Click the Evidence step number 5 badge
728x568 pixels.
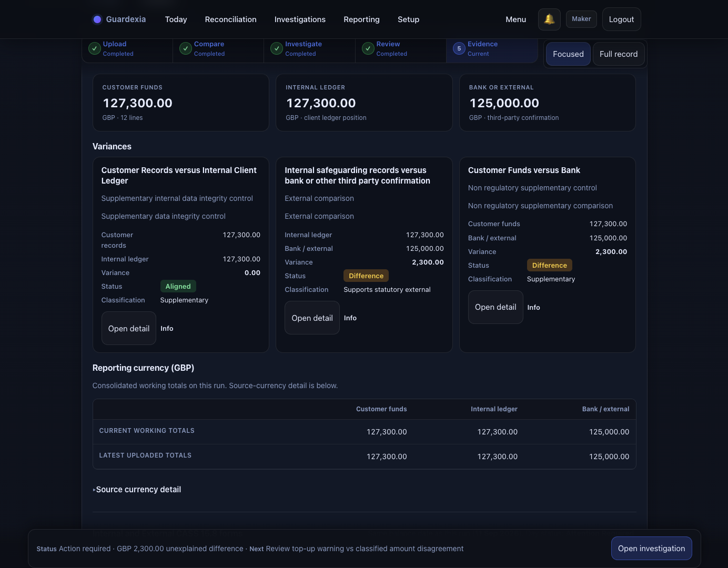point(459,48)
